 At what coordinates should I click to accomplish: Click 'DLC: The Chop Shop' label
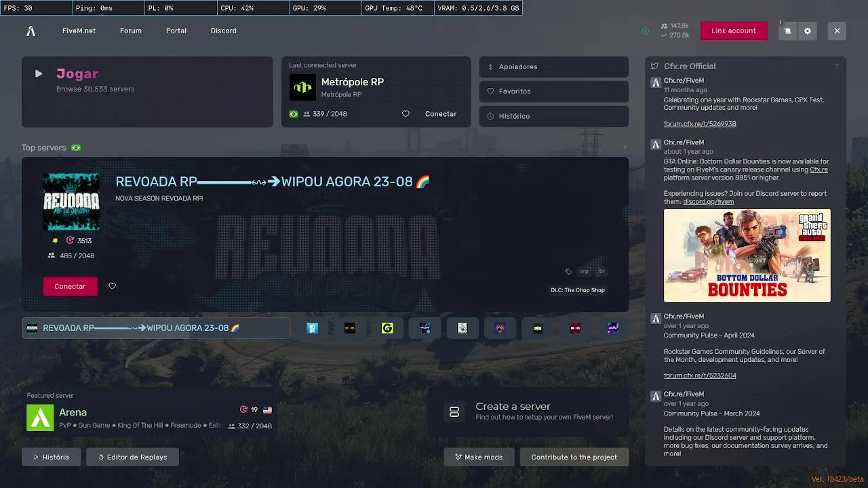pyautogui.click(x=578, y=290)
